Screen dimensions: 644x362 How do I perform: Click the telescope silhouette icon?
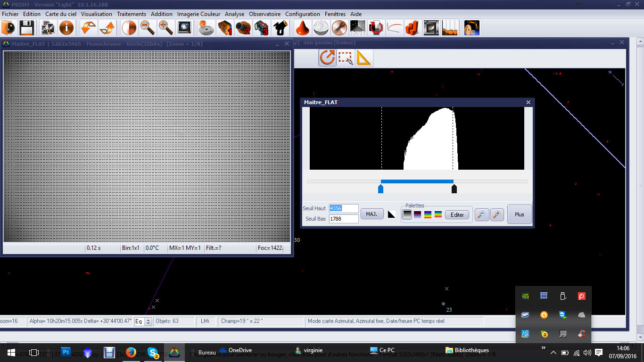(281, 28)
